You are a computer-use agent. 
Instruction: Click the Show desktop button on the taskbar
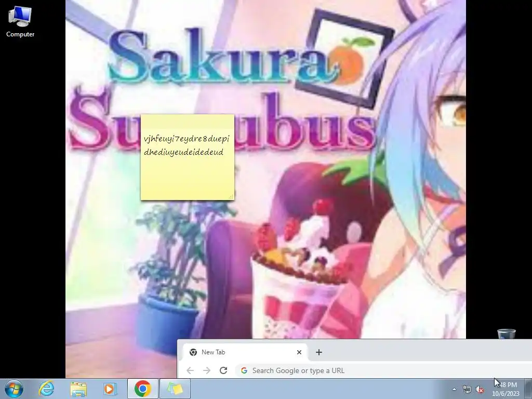(528, 389)
